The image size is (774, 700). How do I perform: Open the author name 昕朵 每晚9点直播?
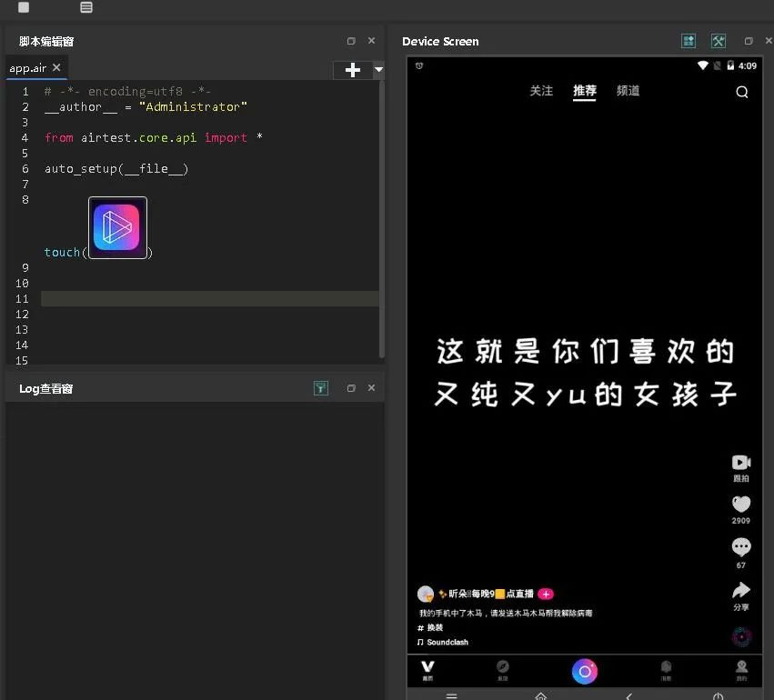pos(487,594)
